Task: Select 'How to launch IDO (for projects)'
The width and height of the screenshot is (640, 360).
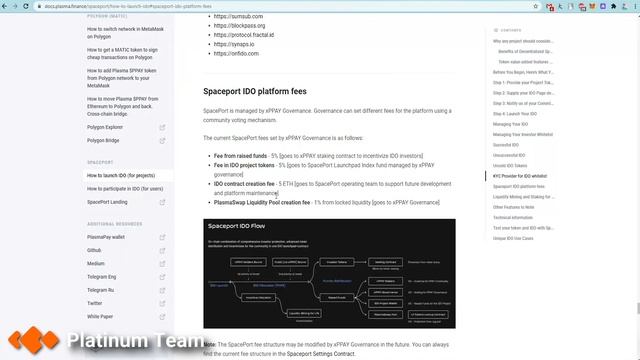Action: point(121,176)
